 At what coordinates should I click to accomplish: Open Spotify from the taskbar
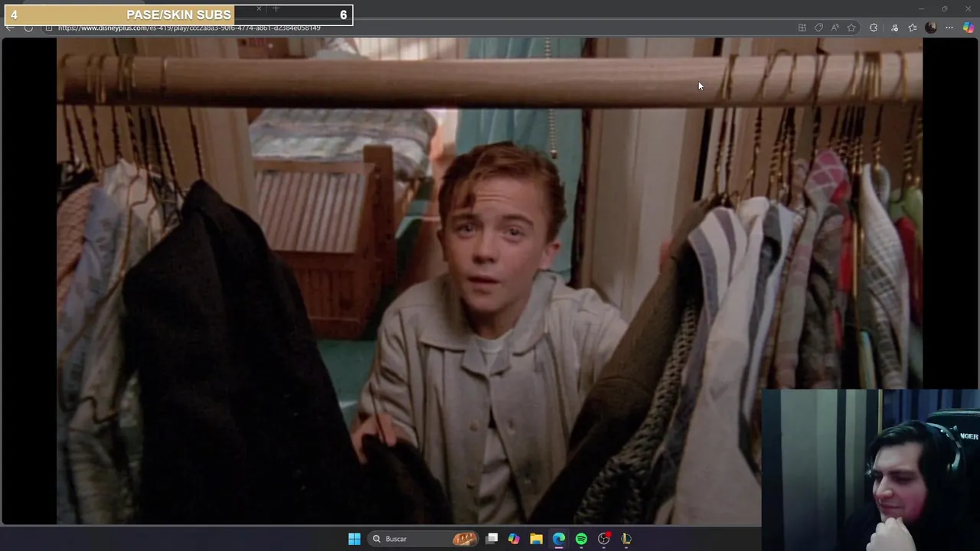click(x=581, y=539)
